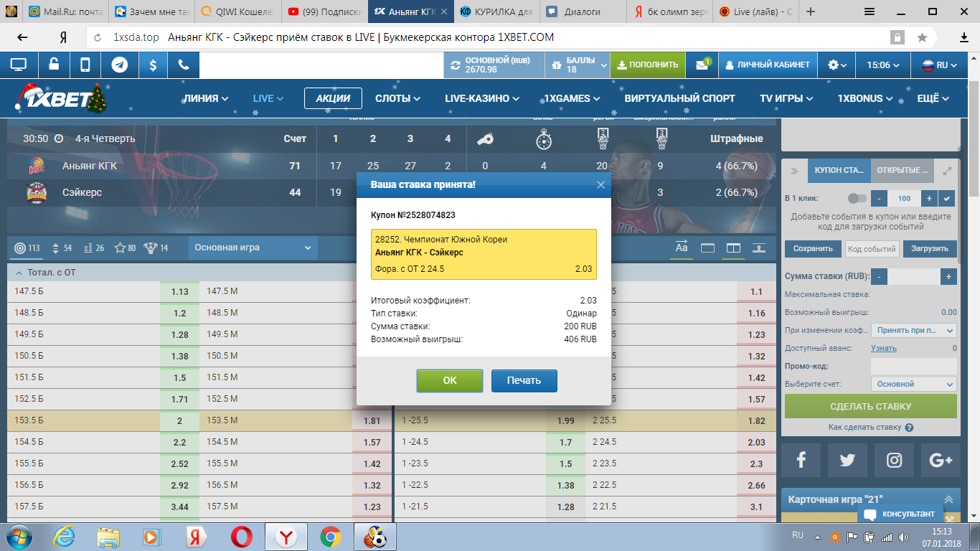Click the СДЕЛАТЬ СТАВКУ button
This screenshot has height=551, width=980.
(871, 406)
